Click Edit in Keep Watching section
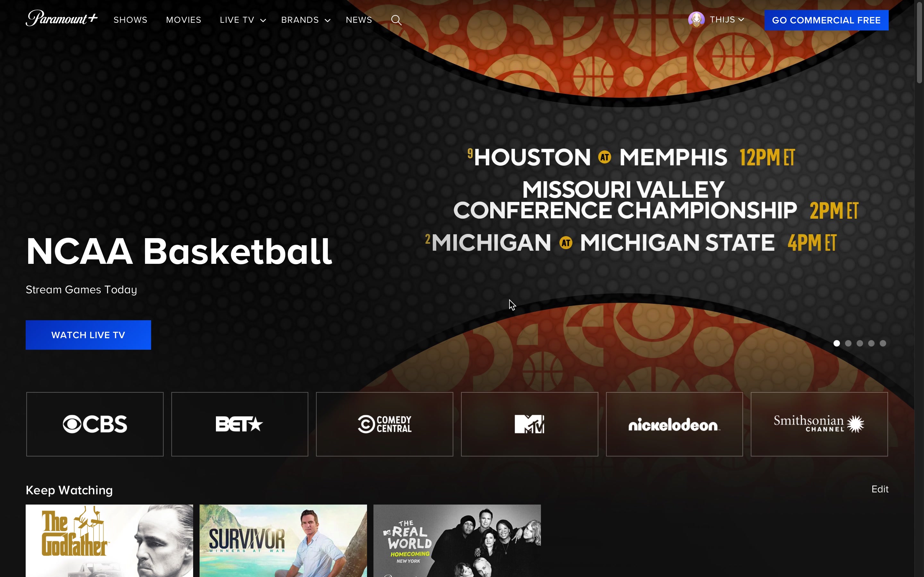Viewport: 924px width, 577px height. (x=880, y=489)
